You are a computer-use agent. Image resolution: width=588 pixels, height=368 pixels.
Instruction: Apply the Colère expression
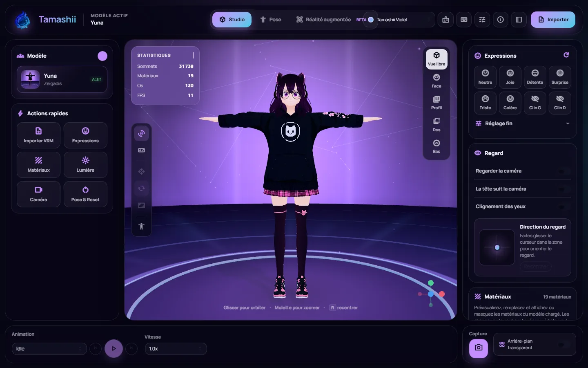click(510, 103)
